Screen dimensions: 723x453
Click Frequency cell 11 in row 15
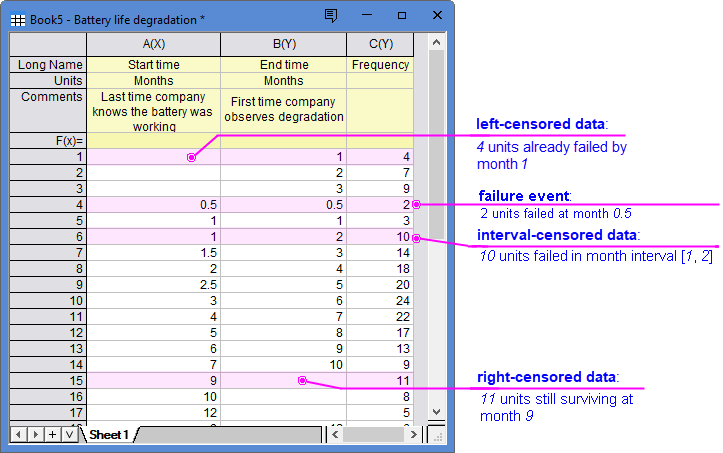pyautogui.click(x=380, y=381)
